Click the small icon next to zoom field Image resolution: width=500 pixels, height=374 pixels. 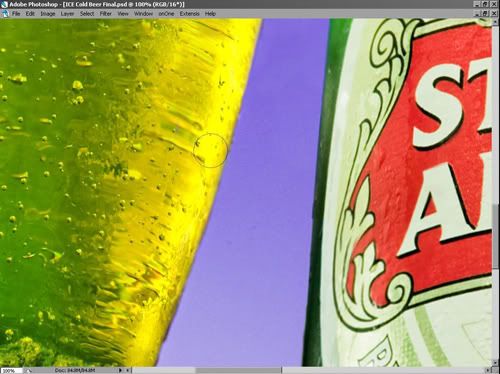point(27,370)
